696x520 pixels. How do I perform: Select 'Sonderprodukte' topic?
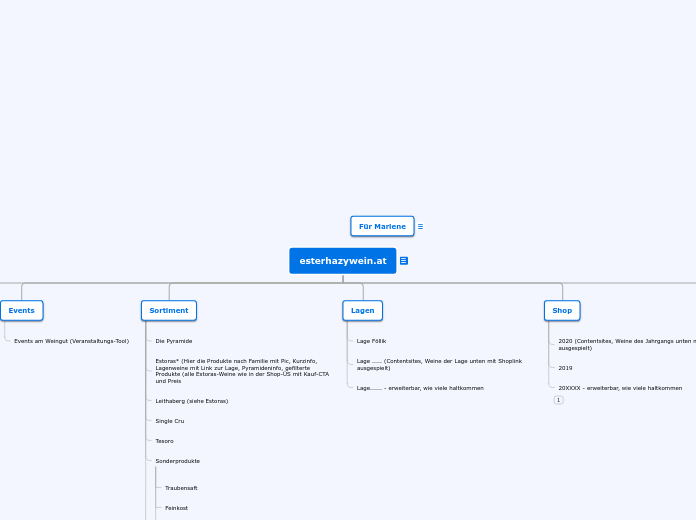point(178,461)
